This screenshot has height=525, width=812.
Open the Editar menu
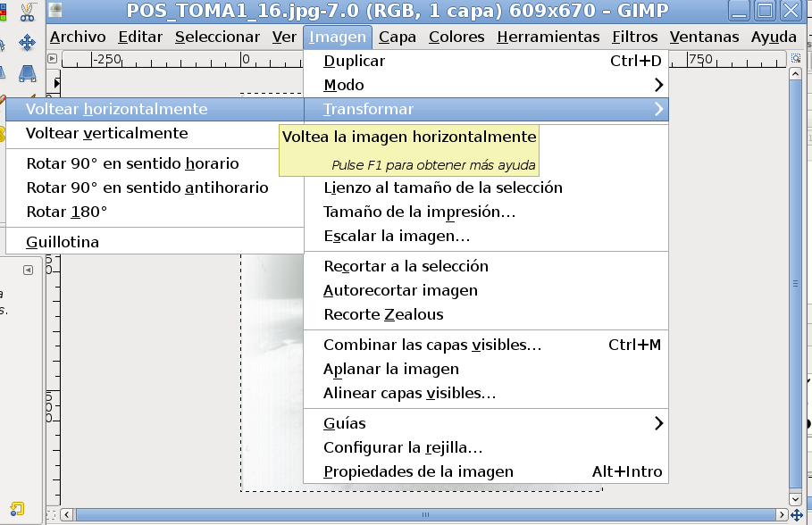[x=140, y=37]
